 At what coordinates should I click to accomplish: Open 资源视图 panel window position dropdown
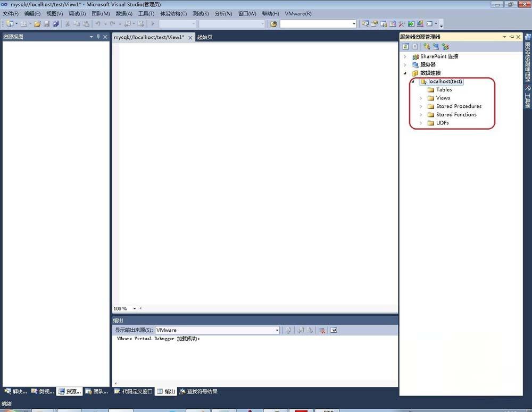92,37
